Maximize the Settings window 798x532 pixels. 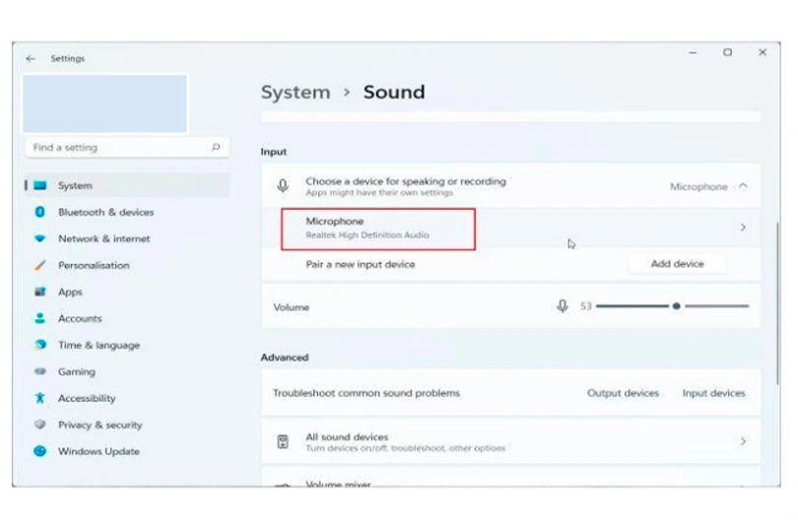tap(728, 52)
